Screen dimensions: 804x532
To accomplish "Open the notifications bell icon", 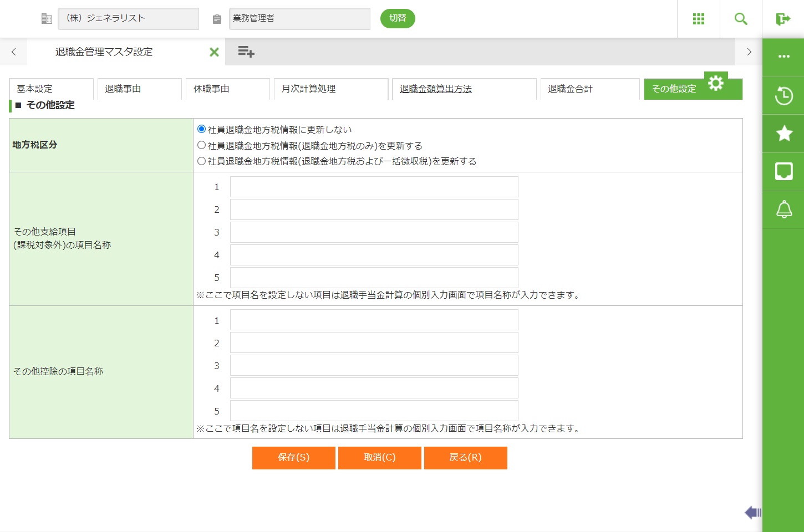I will (x=783, y=209).
